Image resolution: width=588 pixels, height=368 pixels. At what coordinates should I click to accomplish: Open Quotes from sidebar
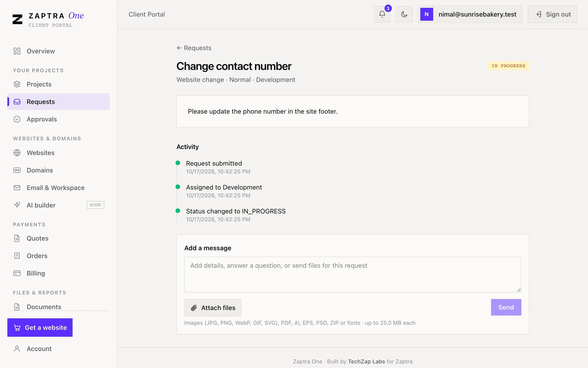pyautogui.click(x=59, y=238)
